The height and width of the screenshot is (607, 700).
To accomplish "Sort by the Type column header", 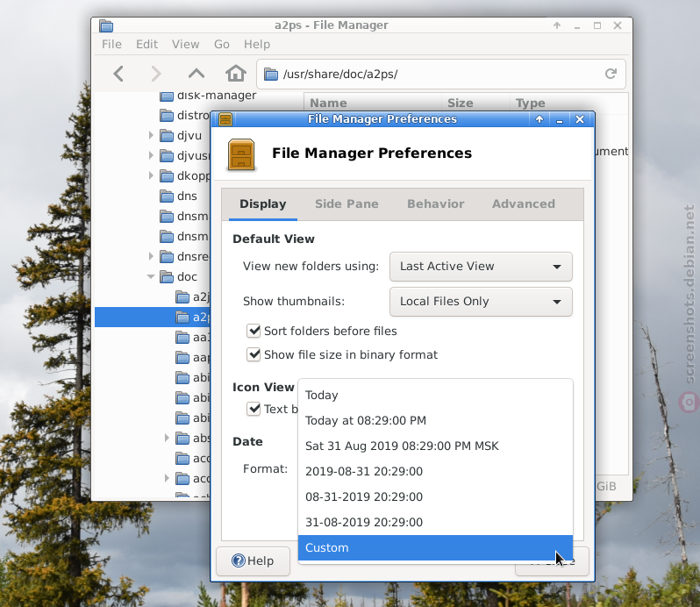I will [x=569, y=104].
